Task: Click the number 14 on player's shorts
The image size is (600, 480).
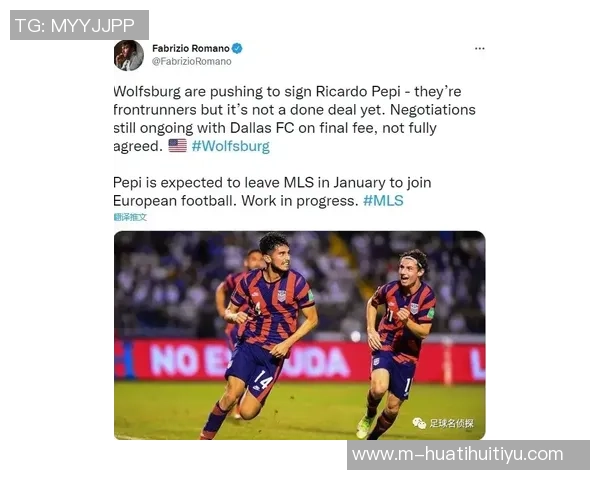Action: point(263,379)
